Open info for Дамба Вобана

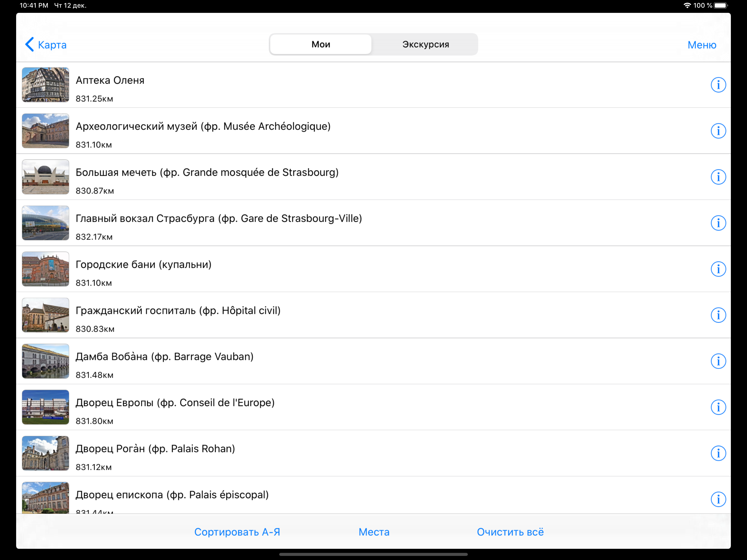718,361
